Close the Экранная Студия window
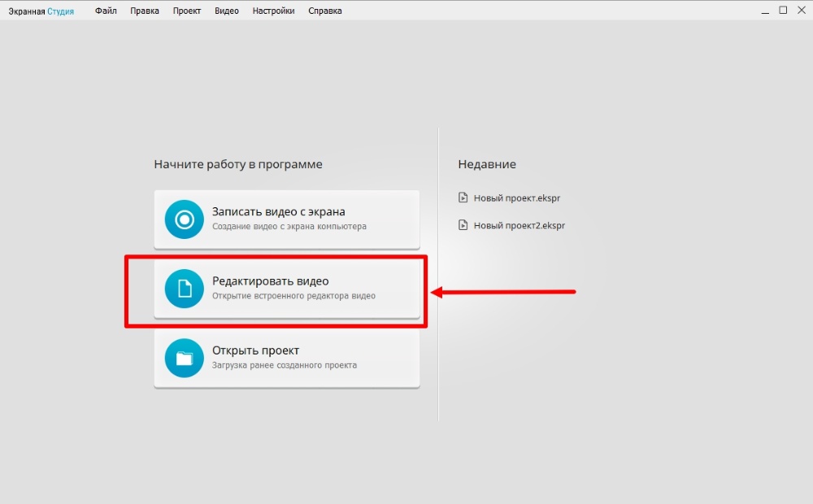Viewport: 813px width, 504px height. [x=801, y=11]
